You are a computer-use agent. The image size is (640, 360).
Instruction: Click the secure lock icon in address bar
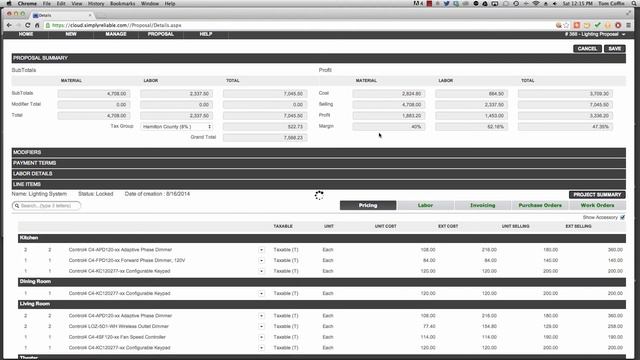(x=48, y=25)
